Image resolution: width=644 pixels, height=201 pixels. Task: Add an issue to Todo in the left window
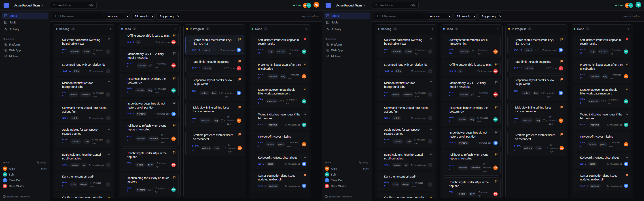click(x=176, y=29)
